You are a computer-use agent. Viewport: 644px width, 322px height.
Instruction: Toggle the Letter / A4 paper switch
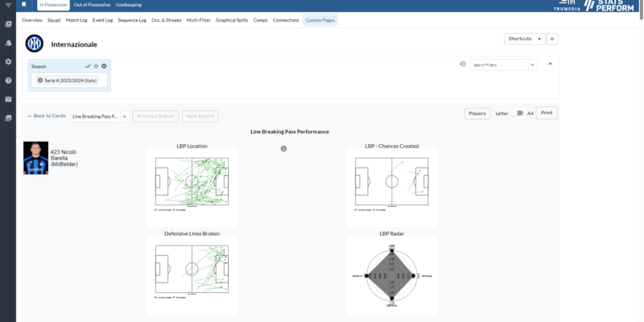click(x=518, y=114)
